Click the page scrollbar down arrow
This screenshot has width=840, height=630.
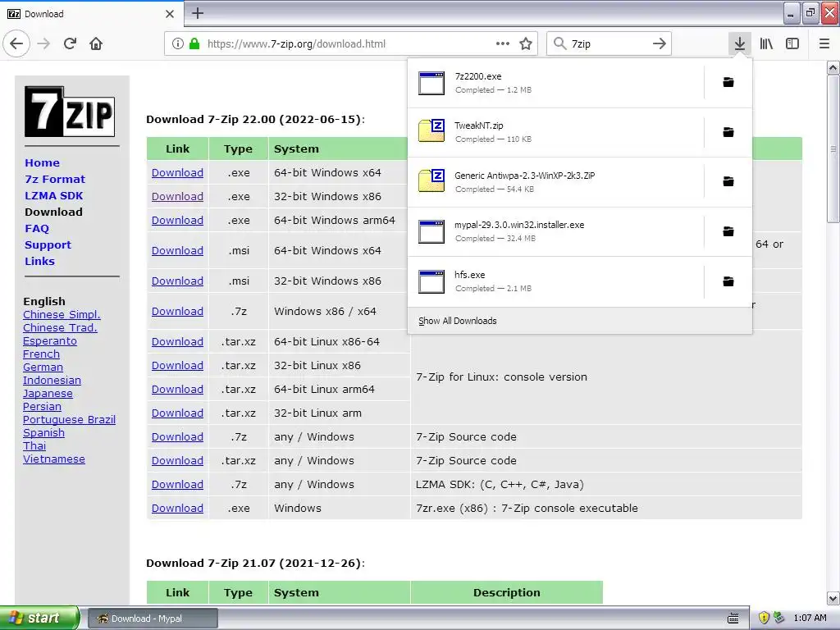pos(833,598)
